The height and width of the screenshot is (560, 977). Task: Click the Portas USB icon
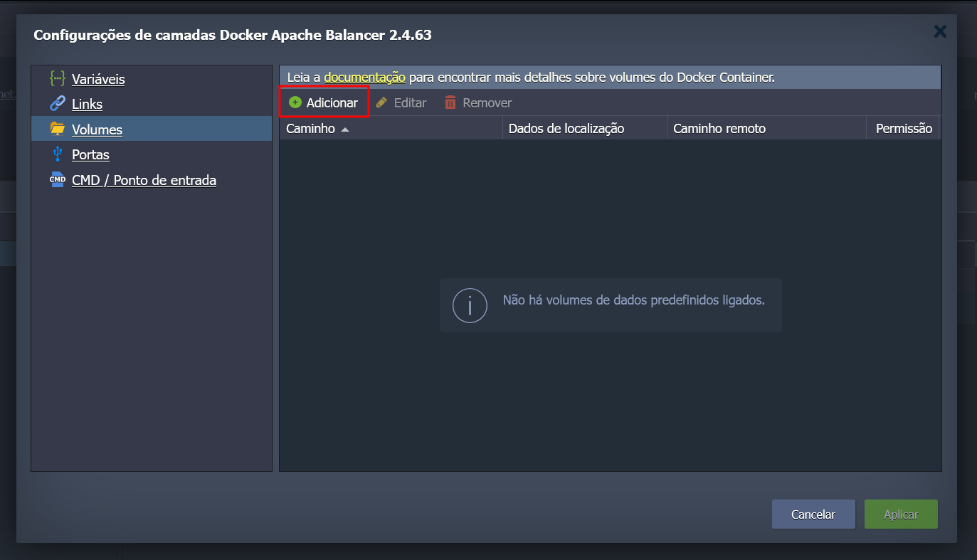(x=58, y=154)
